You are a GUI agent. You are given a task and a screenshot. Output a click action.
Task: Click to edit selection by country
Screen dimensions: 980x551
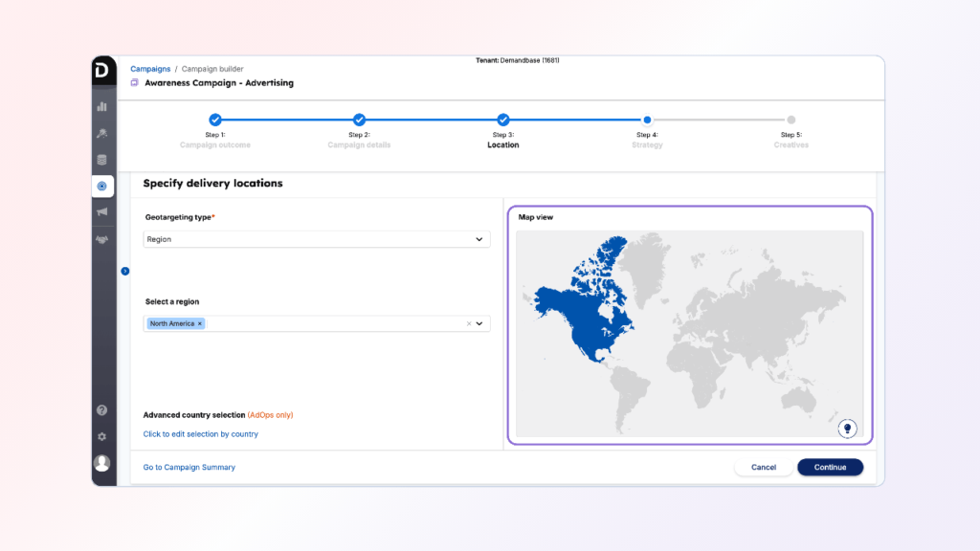[201, 434]
